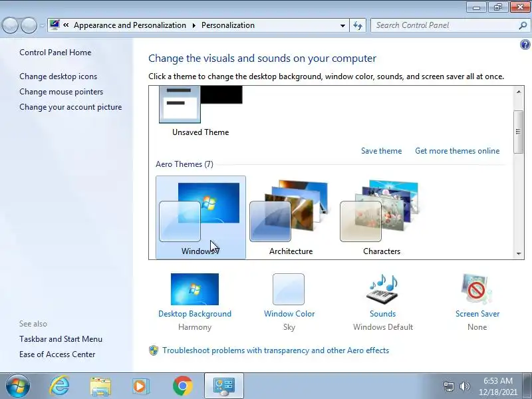The width and height of the screenshot is (532, 399).
Task: Click the theme list scrollbar thumb
Action: [519, 132]
